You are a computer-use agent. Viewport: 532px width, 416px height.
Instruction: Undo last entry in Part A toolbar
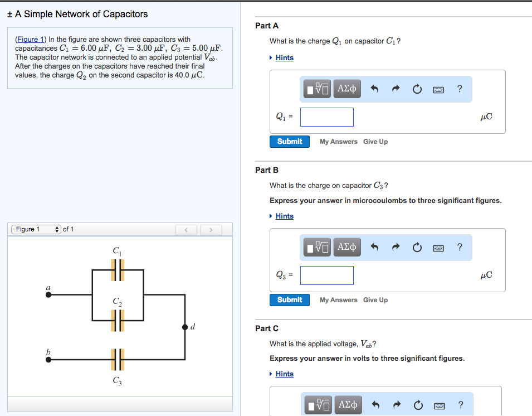click(x=374, y=89)
